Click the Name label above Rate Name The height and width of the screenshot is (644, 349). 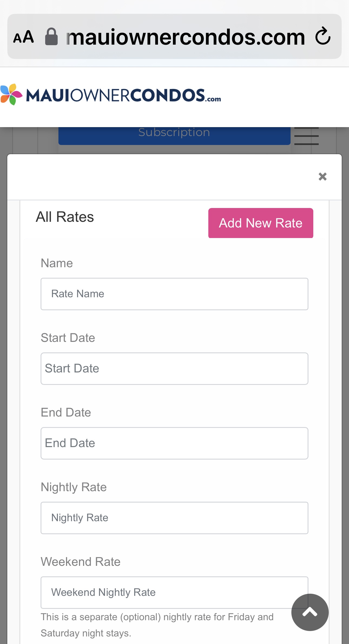point(57,263)
